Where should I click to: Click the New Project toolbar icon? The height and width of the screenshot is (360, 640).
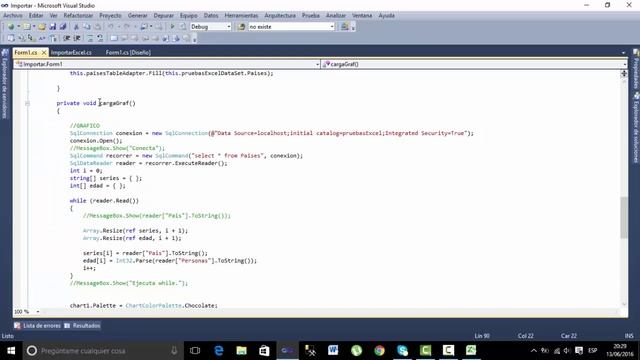pyautogui.click(x=11, y=27)
